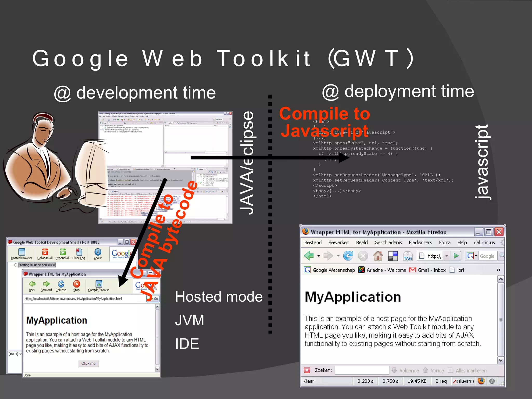Click Go button next to localhost URL
The height and width of the screenshot is (399, 532).
coord(153,299)
